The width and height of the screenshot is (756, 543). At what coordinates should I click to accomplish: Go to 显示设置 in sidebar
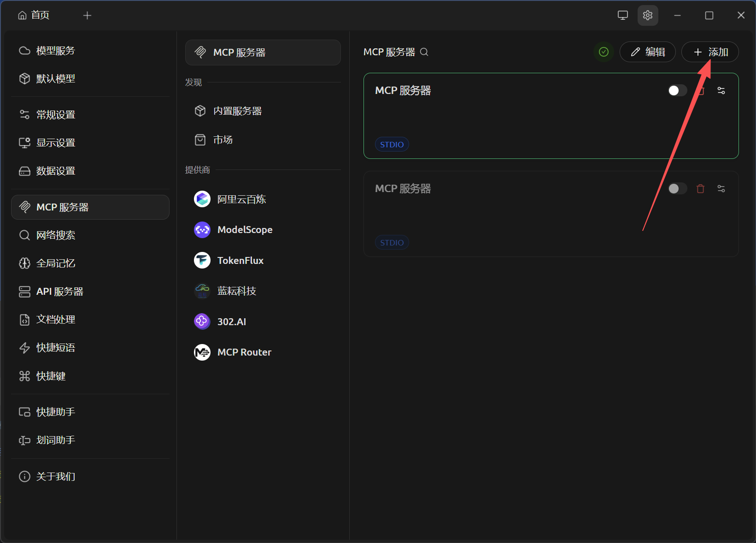point(90,143)
